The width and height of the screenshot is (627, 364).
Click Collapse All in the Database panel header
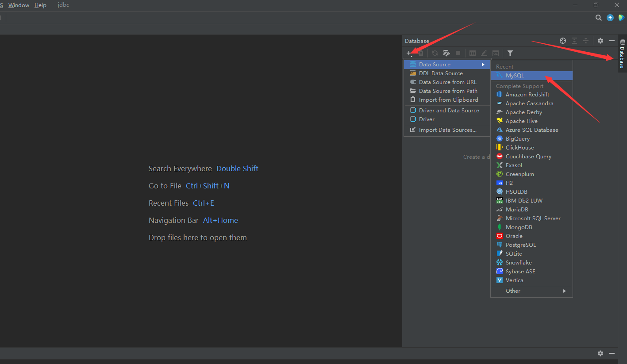(586, 41)
